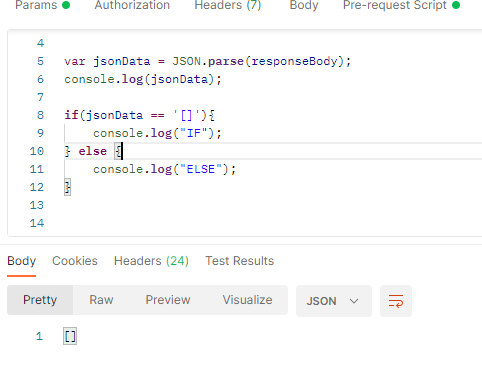Select the Pretty response view
This screenshot has width=482, height=392.
coord(40,300)
